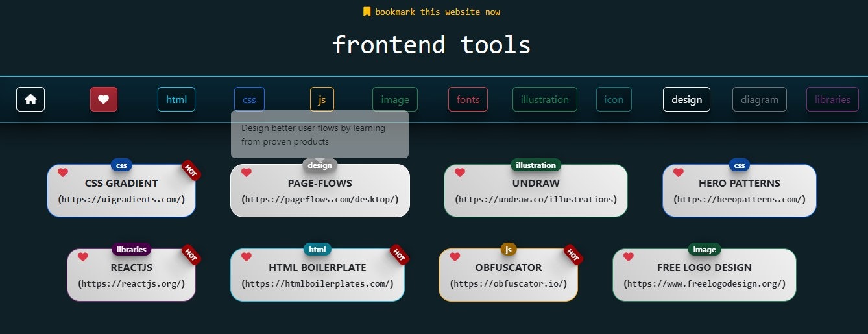
Task: Visit heropatterns.com URL
Action: [x=740, y=199]
